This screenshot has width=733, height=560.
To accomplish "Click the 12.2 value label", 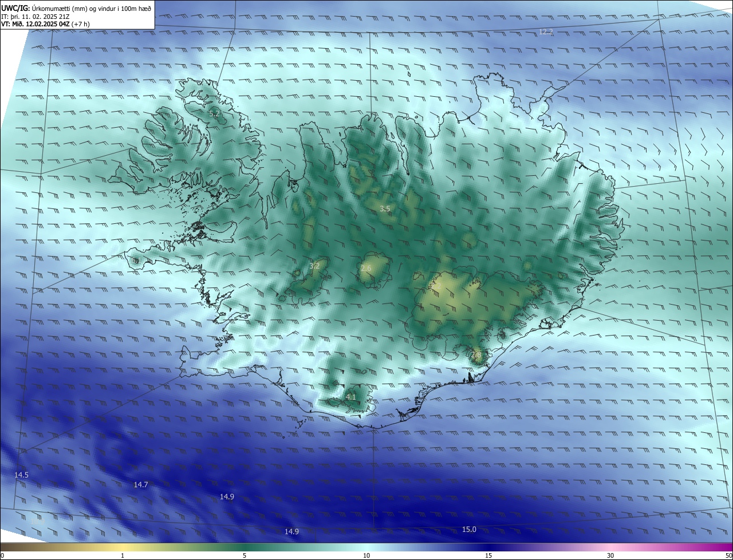I will pyautogui.click(x=546, y=31).
